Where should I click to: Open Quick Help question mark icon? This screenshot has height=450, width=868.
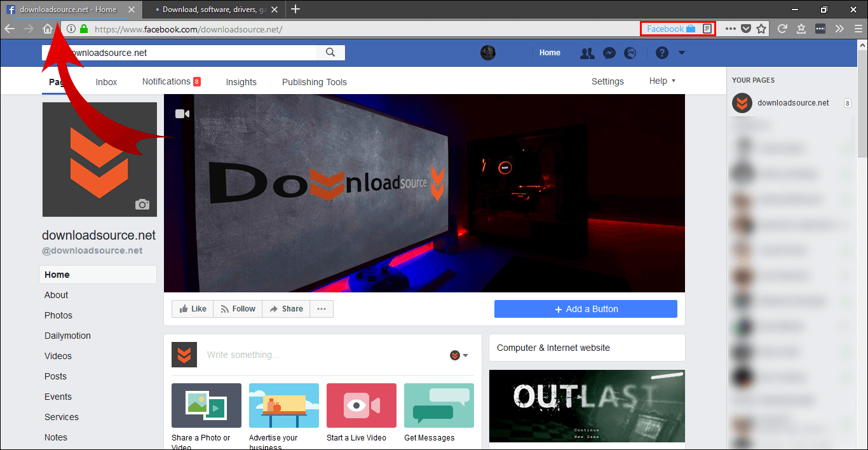662,53
